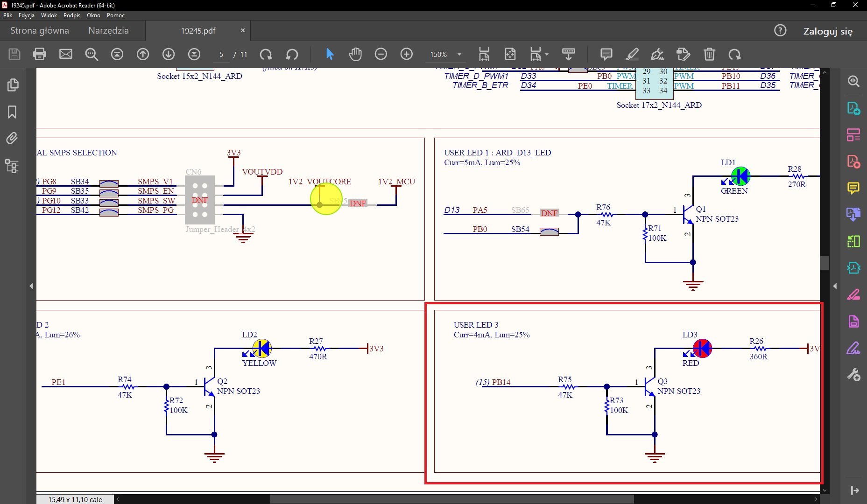This screenshot has width=867, height=504.
Task: Select the arrow selection tool
Action: click(x=330, y=54)
